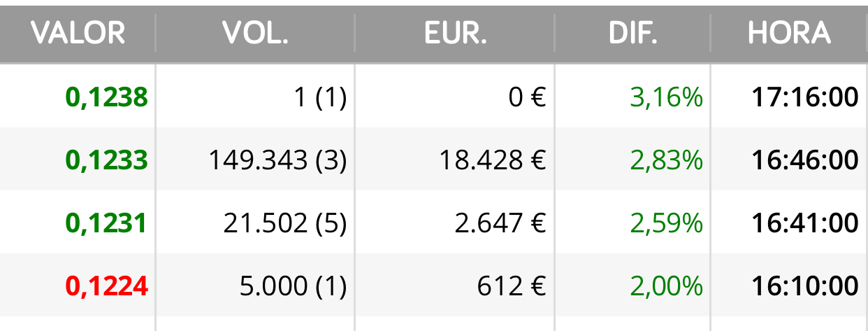Sort by the HORA column header
Screen dimensions: 868x331
click(x=789, y=33)
